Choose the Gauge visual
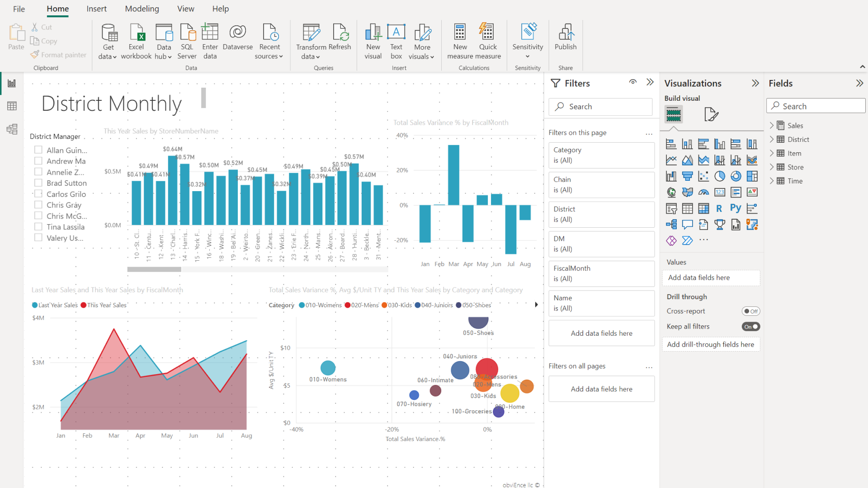 [x=703, y=192]
